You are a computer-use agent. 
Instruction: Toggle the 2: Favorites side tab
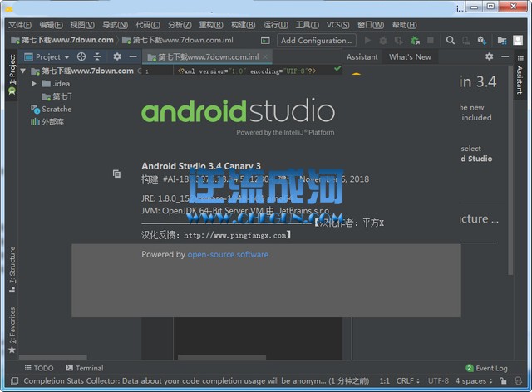click(12, 330)
